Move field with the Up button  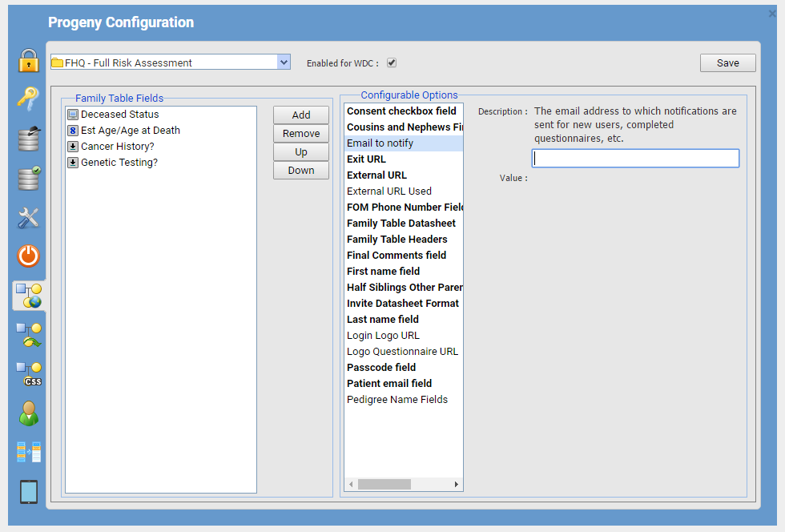coord(301,151)
